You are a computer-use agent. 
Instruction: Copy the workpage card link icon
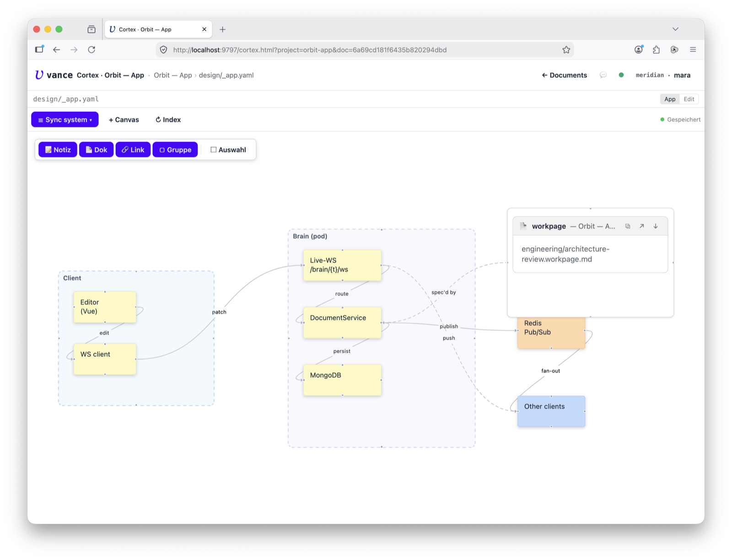[x=628, y=226]
